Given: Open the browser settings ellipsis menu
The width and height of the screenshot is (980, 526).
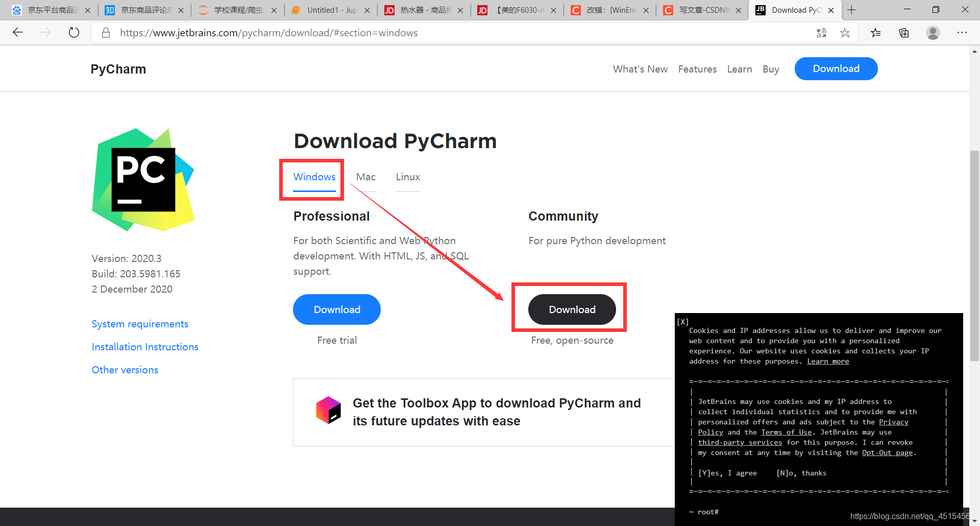Looking at the screenshot, I should tap(962, 33).
